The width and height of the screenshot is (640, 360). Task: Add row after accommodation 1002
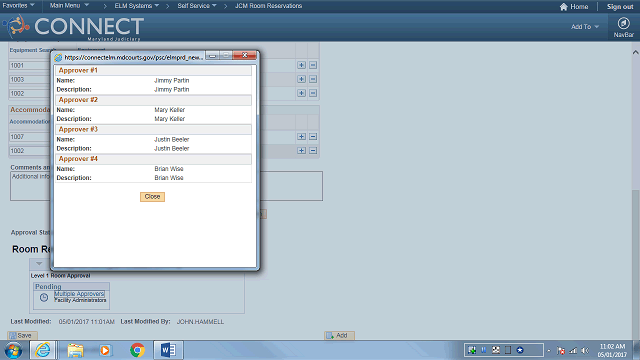pos(301,151)
